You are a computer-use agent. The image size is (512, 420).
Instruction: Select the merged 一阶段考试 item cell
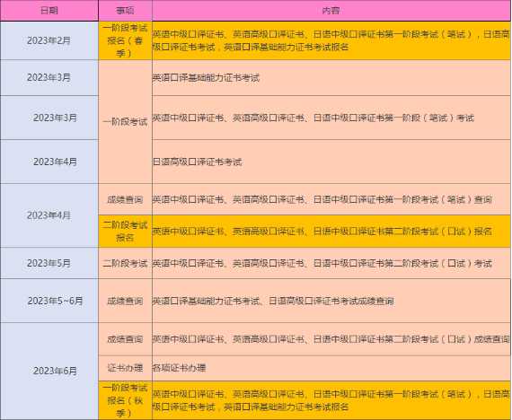126,122
